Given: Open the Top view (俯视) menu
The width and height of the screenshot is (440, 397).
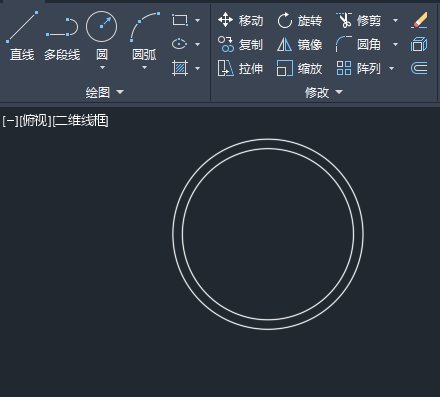Looking at the screenshot, I should coord(35,121).
